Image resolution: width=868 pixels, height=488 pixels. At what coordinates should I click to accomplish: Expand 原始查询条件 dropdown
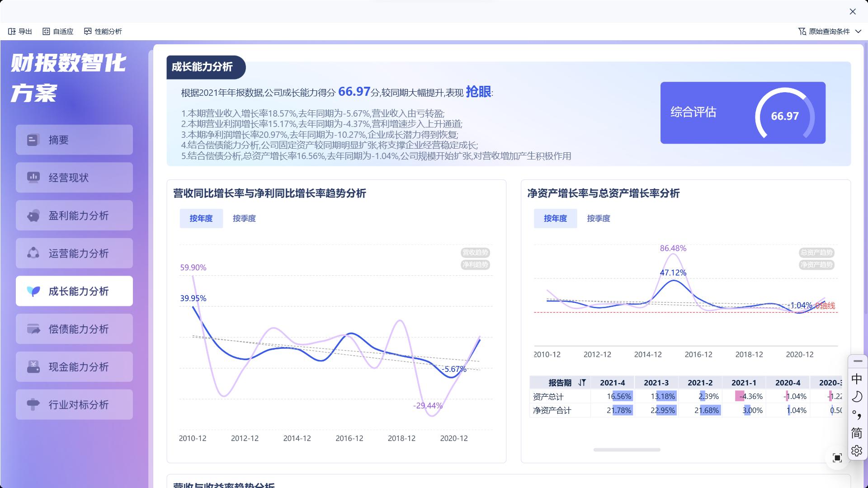click(x=859, y=31)
